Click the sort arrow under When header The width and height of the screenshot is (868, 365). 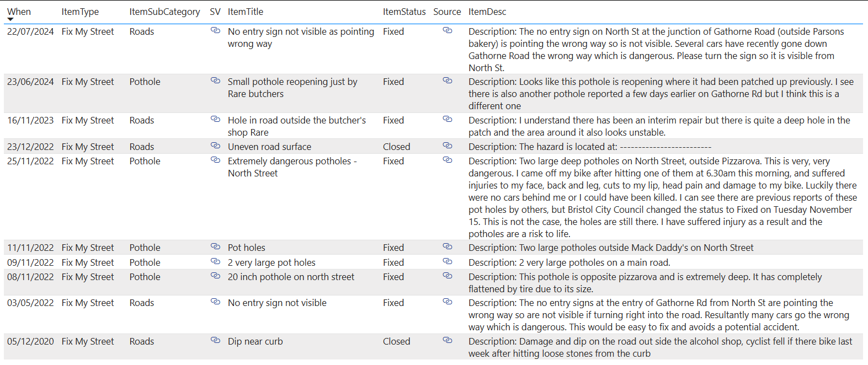pos(10,20)
